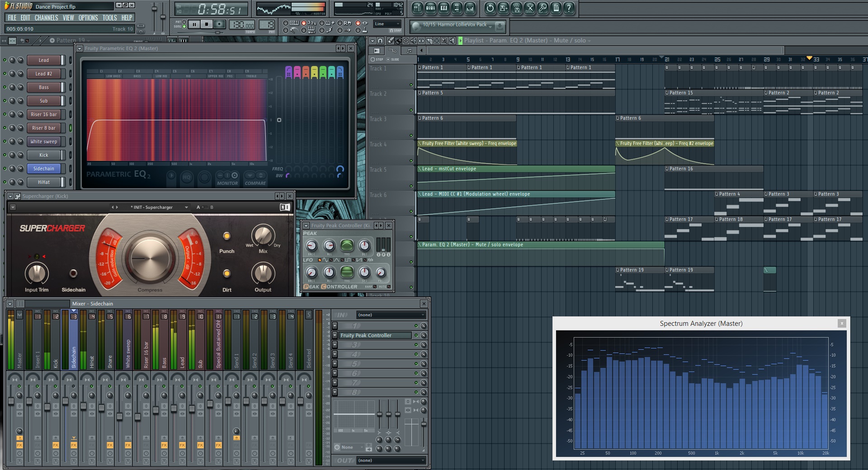
Task: Click the purple band 1 token in Parametric EQ 2
Action: click(x=288, y=72)
